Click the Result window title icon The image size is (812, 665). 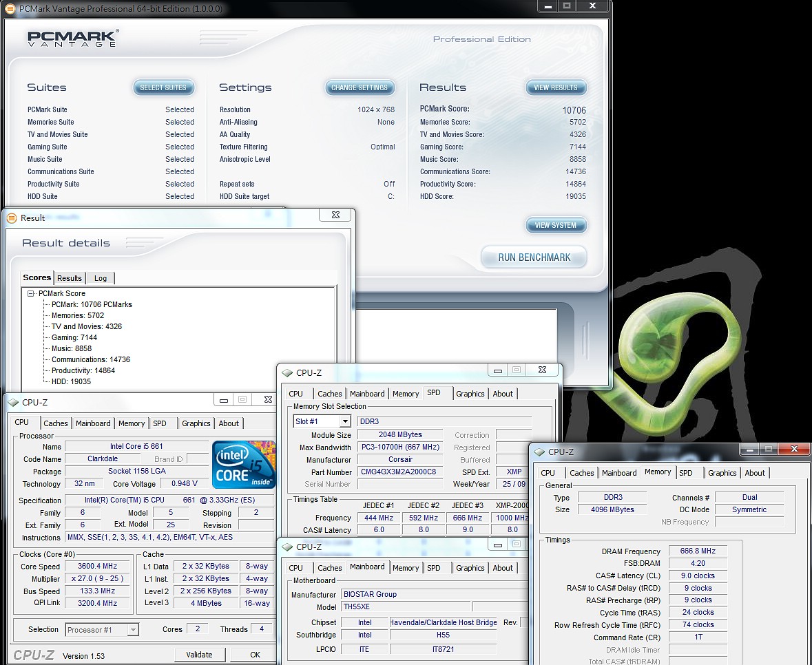tap(12, 218)
